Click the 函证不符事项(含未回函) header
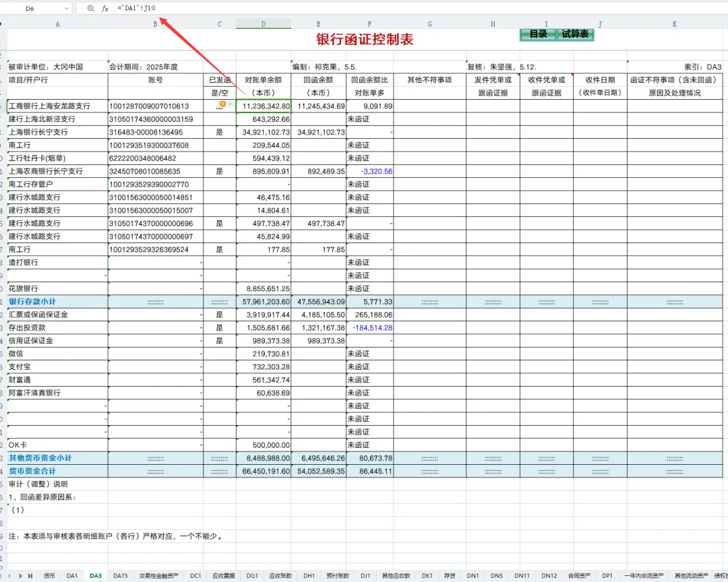Image resolution: width=728 pixels, height=582 pixels. point(675,80)
